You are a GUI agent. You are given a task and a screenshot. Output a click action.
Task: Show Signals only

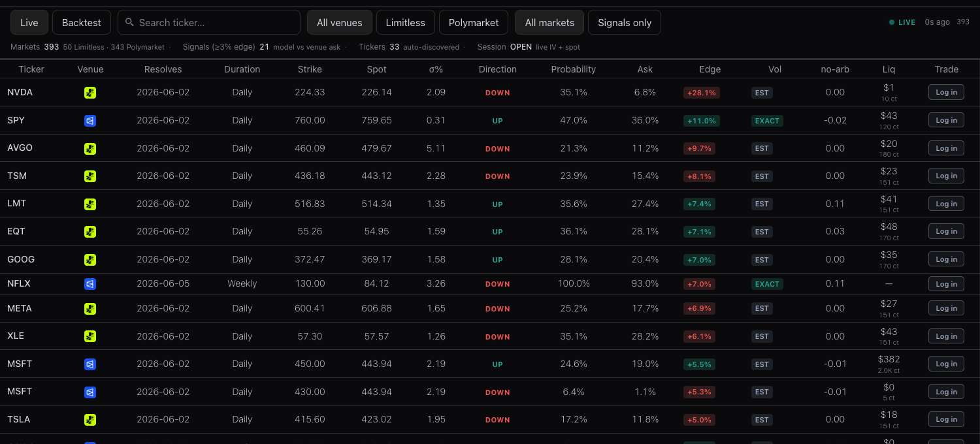625,22
